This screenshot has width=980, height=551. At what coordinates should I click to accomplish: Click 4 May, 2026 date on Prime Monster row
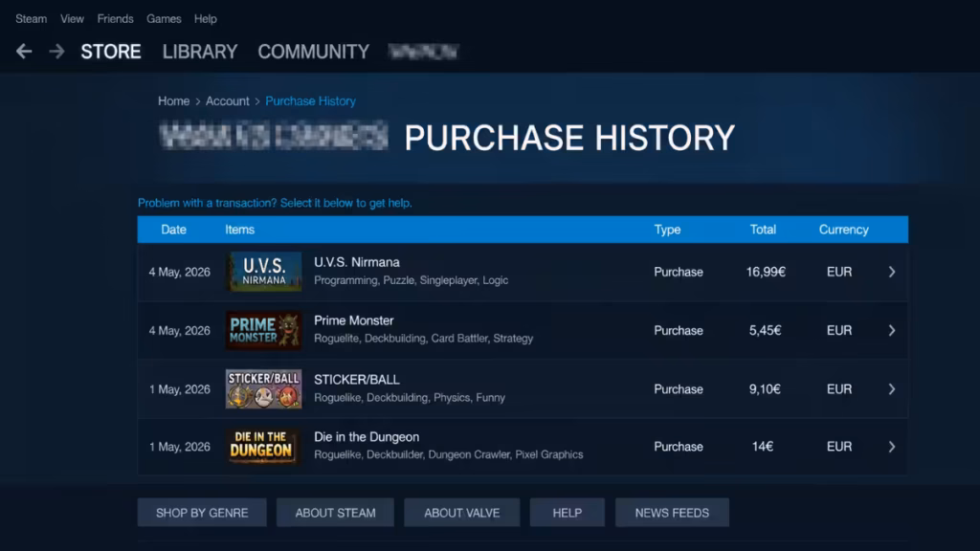[x=179, y=330]
